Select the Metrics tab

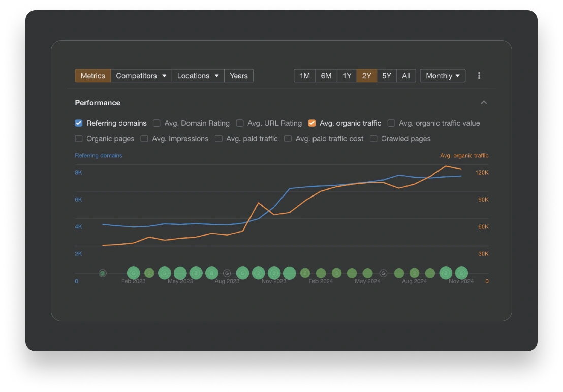[x=92, y=76]
